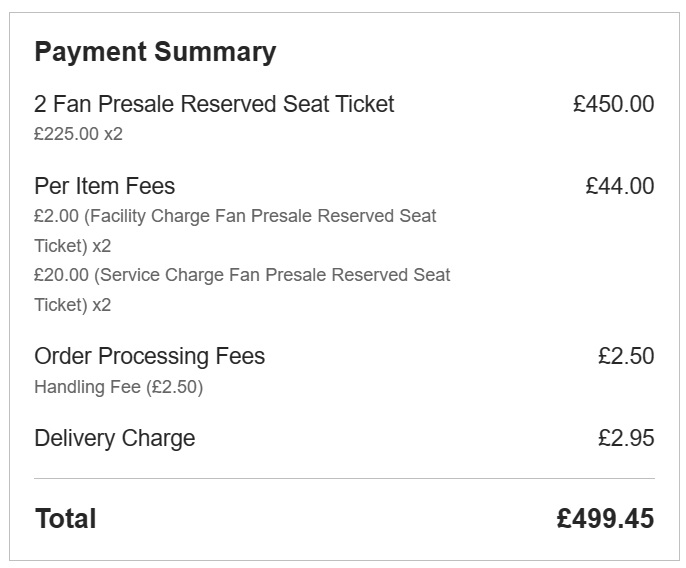
Task: Select the Delivery Charge label
Action: (115, 438)
